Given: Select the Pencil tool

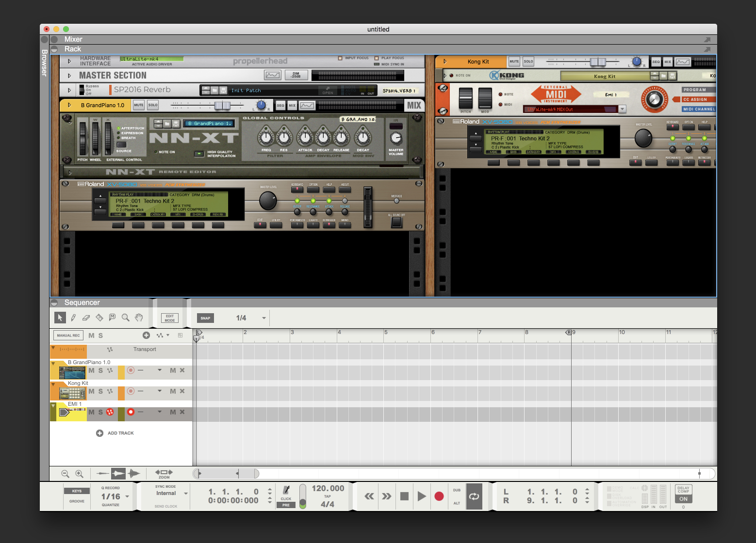Looking at the screenshot, I should [73, 318].
